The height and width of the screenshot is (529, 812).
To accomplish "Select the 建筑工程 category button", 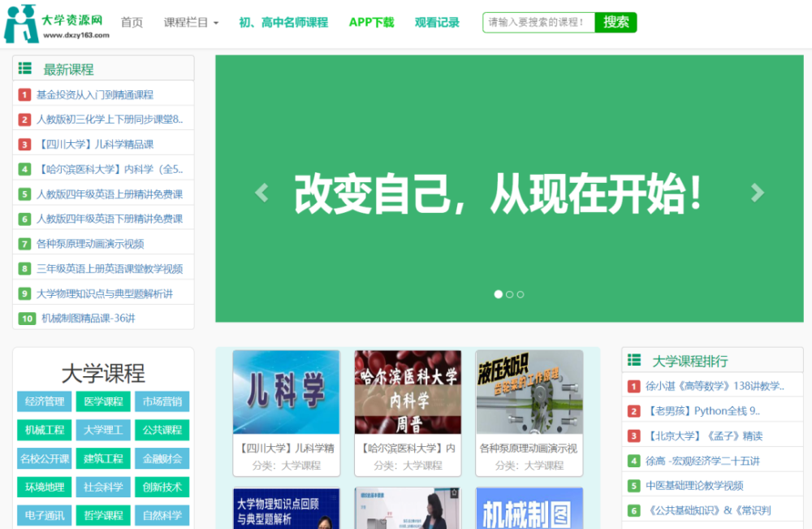I will (104, 458).
